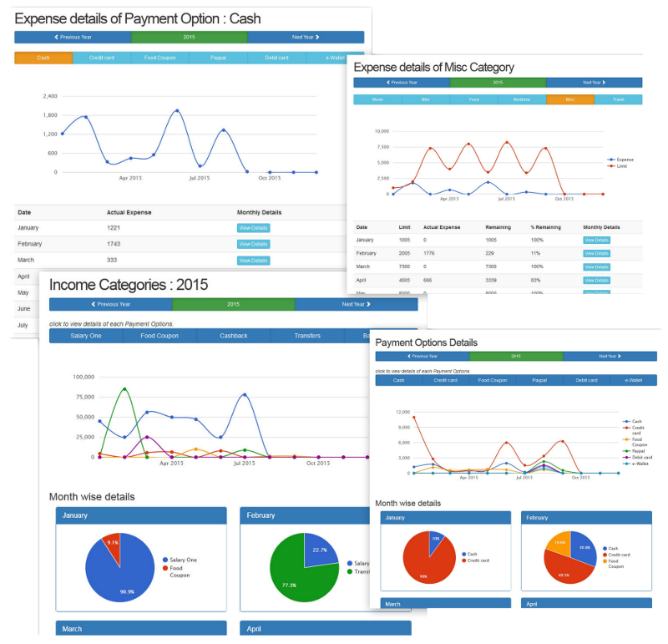Click Salary One legend in Income January pie

(180, 560)
